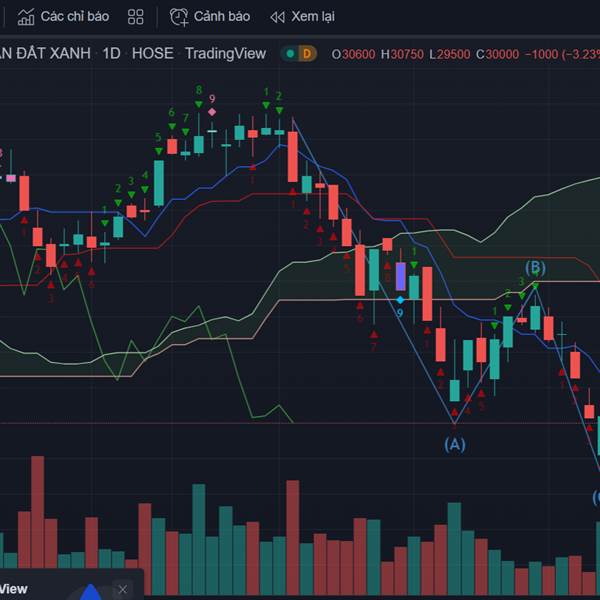Select the (A) Elliott wave label
The width and height of the screenshot is (600, 600).
tap(455, 445)
